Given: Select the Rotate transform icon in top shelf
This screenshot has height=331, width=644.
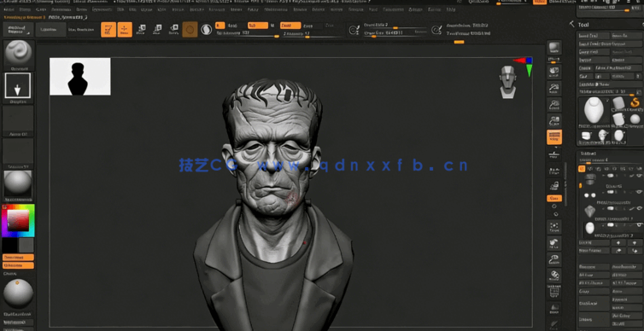Looking at the screenshot, I should point(173,29).
